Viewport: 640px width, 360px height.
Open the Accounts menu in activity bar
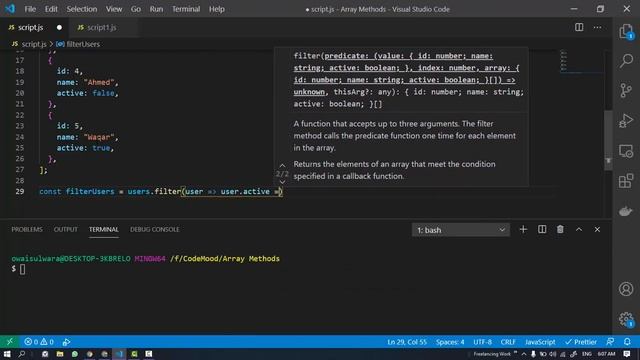(626, 289)
